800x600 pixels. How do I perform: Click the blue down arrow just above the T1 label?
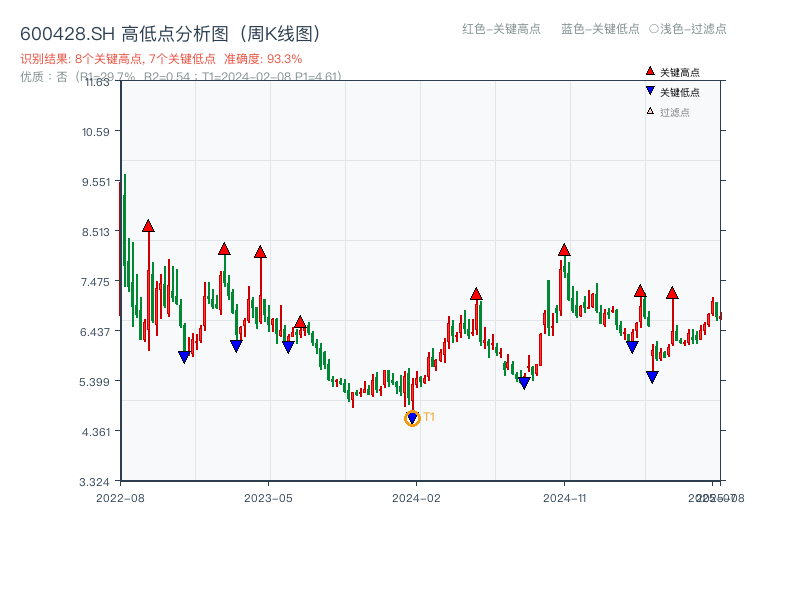coord(412,418)
